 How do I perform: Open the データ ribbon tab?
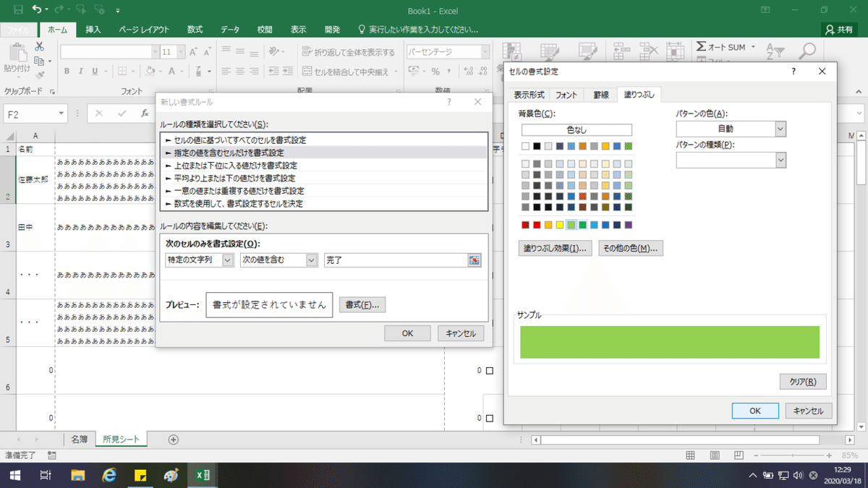[230, 30]
